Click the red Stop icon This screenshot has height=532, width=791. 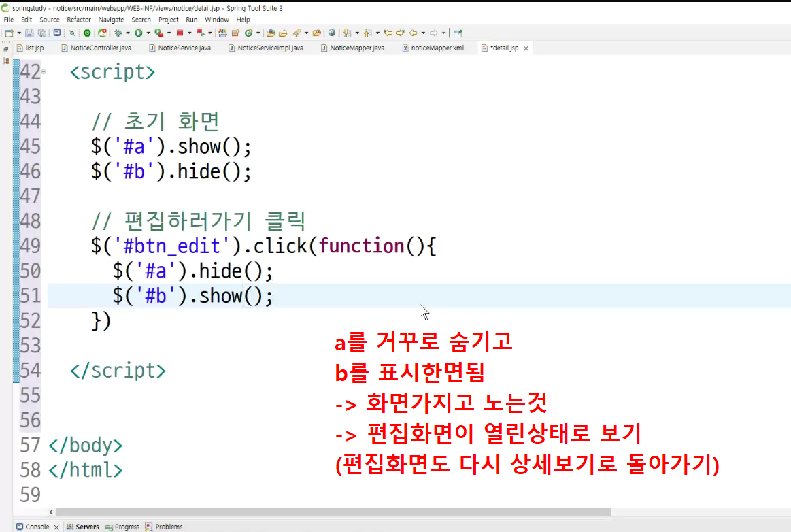point(180,33)
